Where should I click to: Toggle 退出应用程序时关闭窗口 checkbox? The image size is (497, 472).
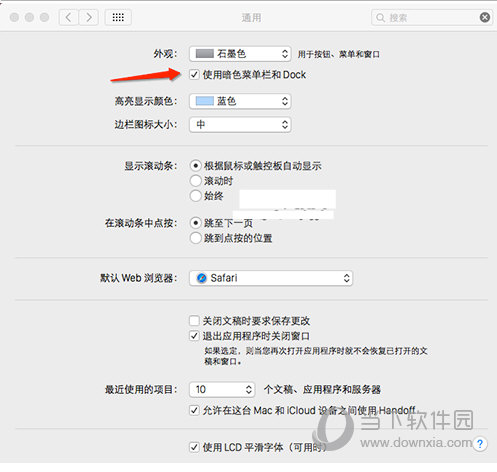pyautogui.click(x=194, y=336)
